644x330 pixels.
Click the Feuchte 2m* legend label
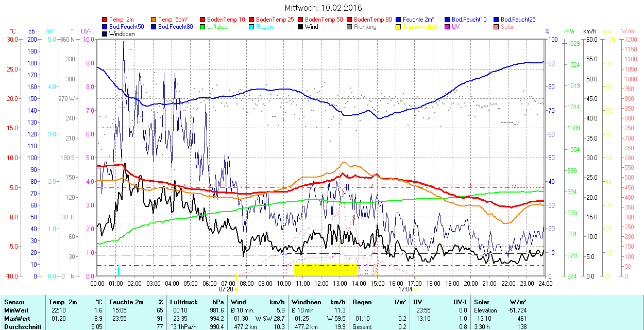tap(418, 20)
